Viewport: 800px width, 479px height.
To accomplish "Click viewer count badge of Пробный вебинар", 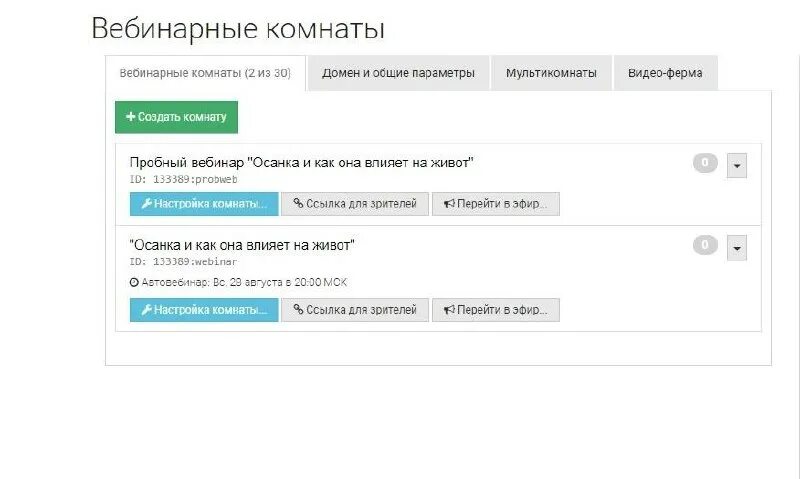I will [705, 163].
